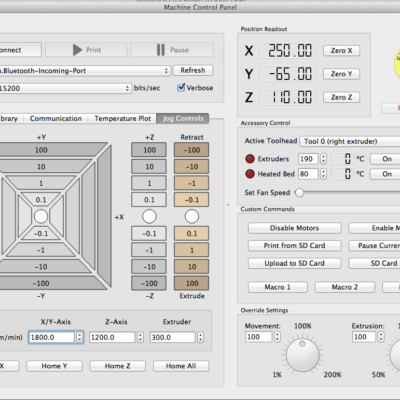Jog +Y by 1

[x=41, y=183]
